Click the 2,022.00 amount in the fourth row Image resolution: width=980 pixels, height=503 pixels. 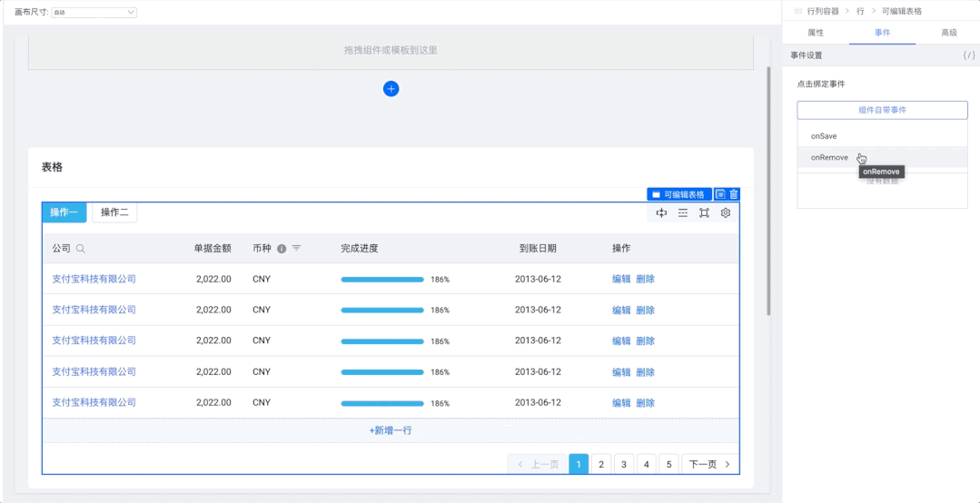coord(213,371)
